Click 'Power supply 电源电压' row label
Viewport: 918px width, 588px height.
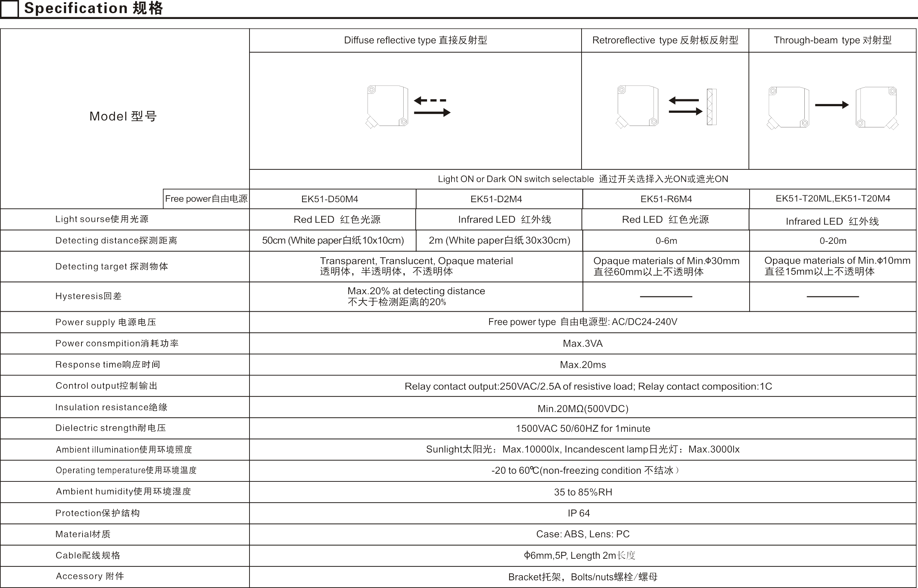[x=106, y=322]
